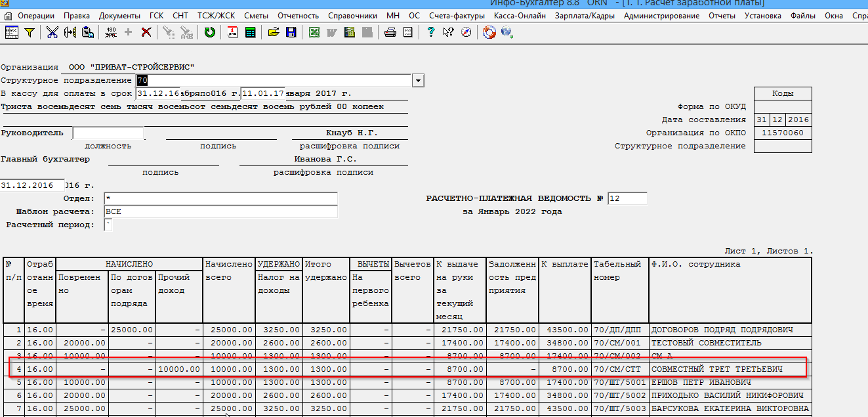The width and height of the screenshot is (868, 417).
Task: Click the date field 31.12.2016 below Главный бухгалтер
Action: (x=33, y=185)
